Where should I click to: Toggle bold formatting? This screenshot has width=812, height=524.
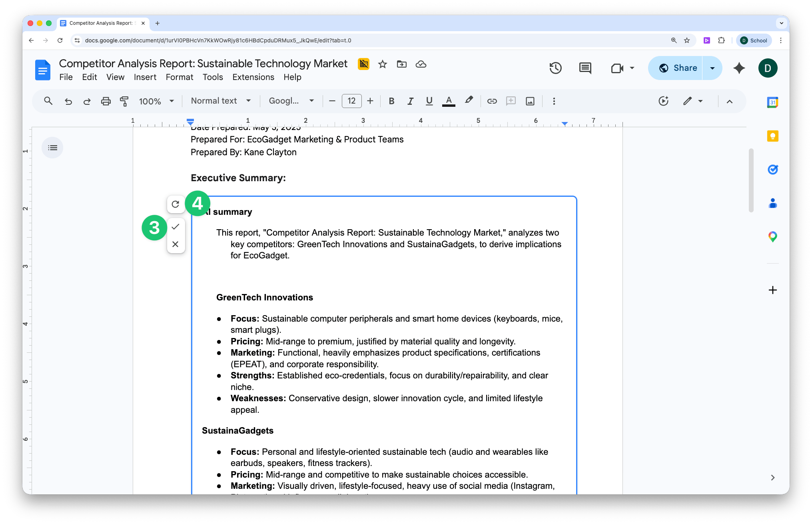coord(391,101)
